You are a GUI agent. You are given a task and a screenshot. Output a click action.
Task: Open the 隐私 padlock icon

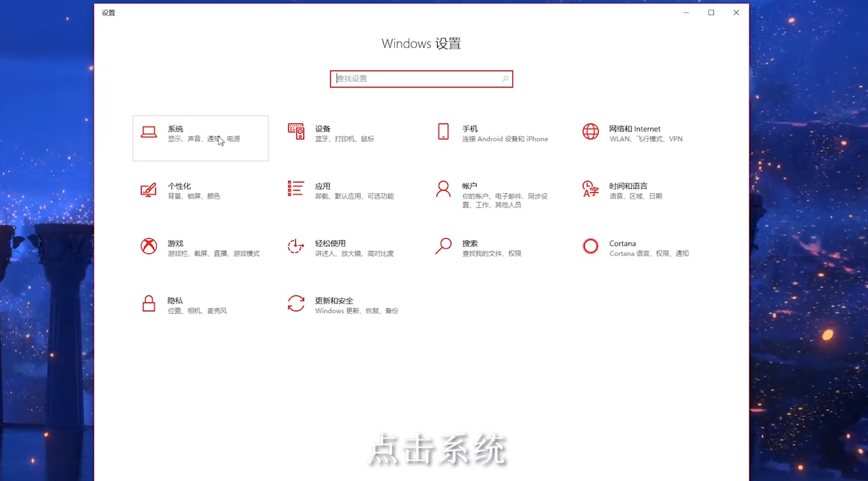149,304
